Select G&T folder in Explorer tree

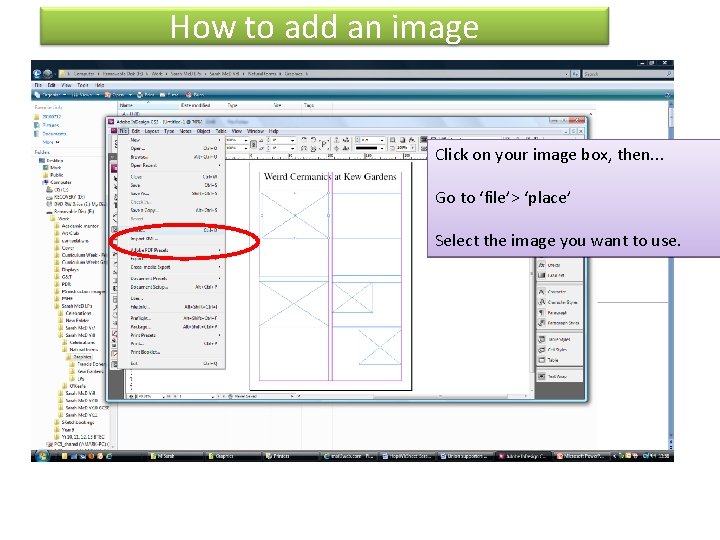(63, 277)
